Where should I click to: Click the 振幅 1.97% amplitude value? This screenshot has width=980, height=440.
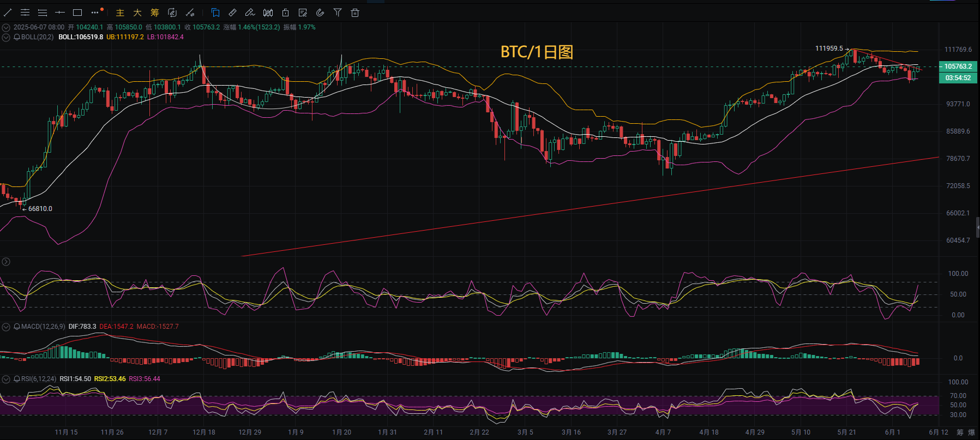(299, 27)
